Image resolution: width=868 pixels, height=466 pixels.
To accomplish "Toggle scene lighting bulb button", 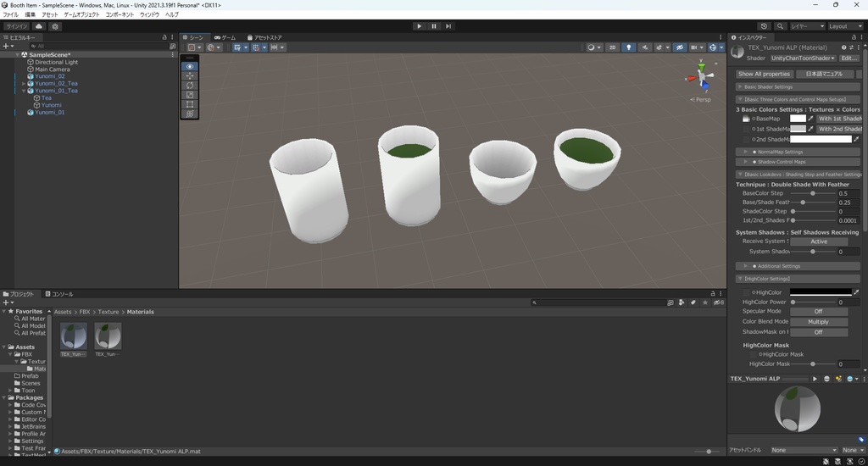I will [x=628, y=47].
